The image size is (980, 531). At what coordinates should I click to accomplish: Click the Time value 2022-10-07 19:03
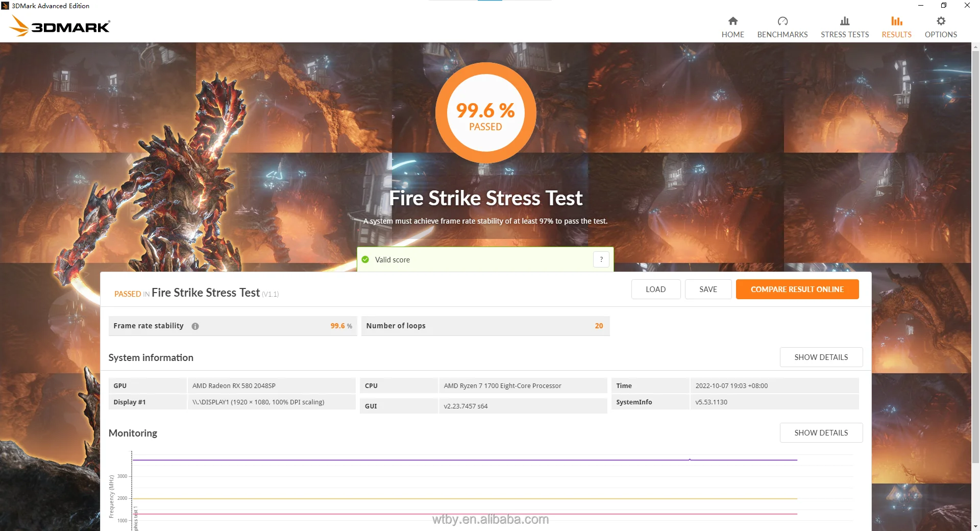coord(731,386)
